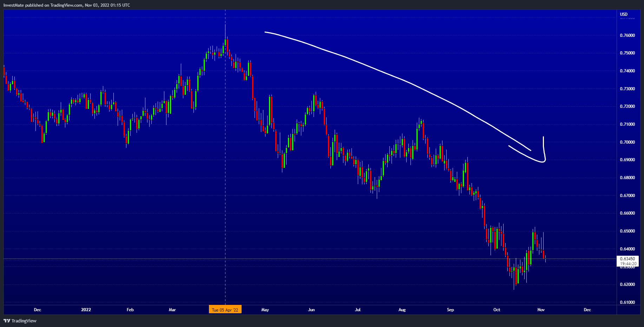Screen dimensions: 644x327
Task: Click the Nov label on the time axis
Action: (x=541, y=310)
